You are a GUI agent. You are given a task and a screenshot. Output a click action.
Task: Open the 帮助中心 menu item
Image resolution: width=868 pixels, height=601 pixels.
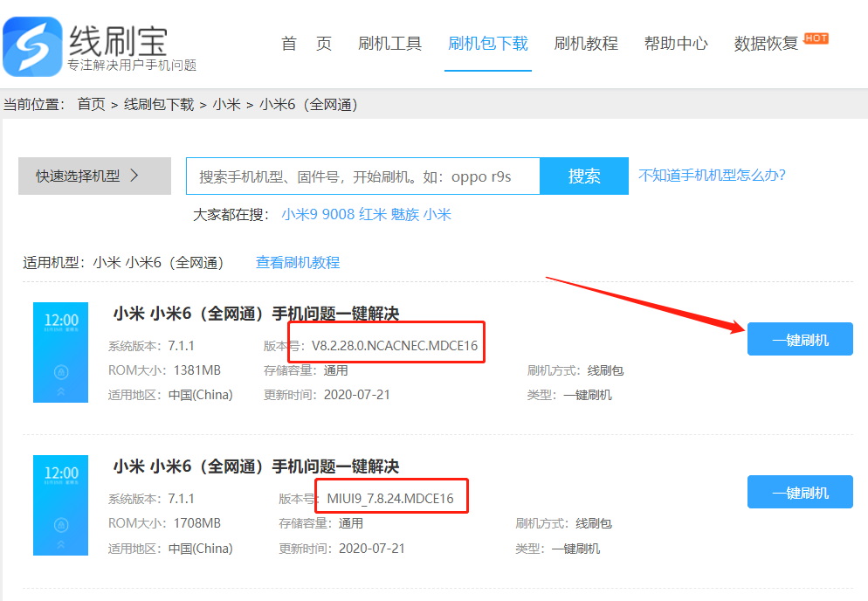676,43
